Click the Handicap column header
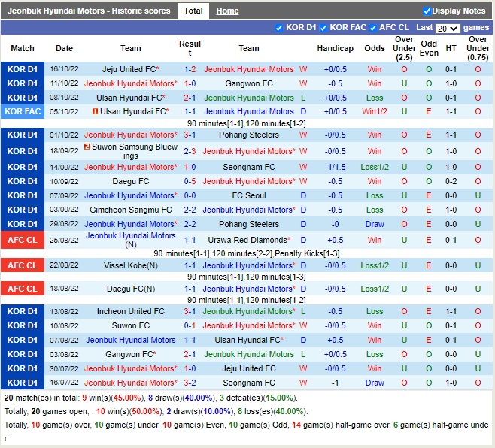The image size is (495, 448). tap(335, 48)
